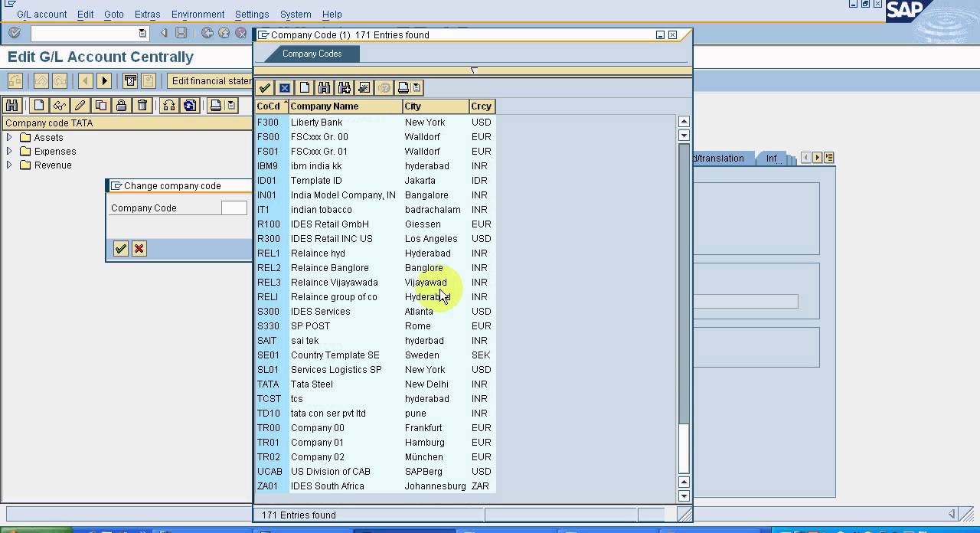The width and height of the screenshot is (980, 533).
Task: Open the G/L account menu
Action: [42, 15]
